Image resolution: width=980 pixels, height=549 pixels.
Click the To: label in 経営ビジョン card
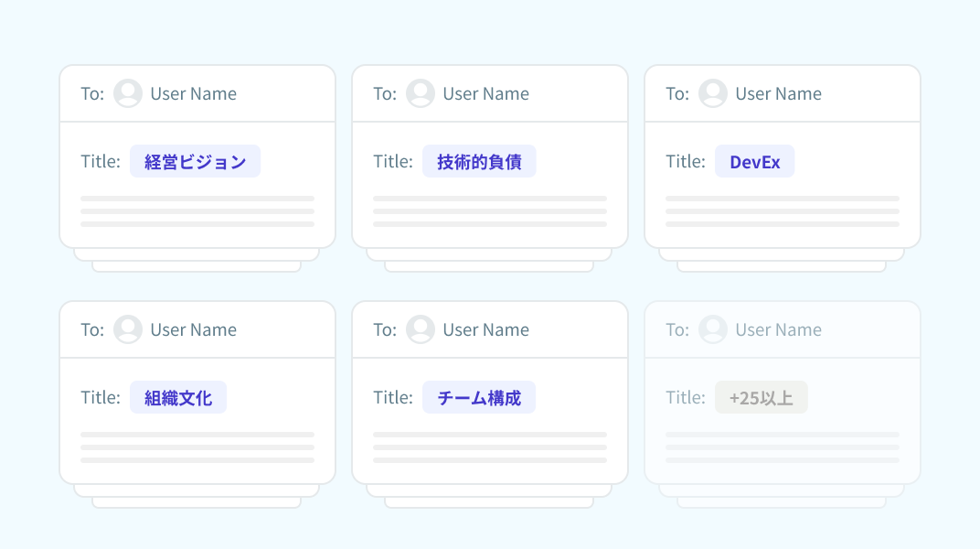coord(92,94)
